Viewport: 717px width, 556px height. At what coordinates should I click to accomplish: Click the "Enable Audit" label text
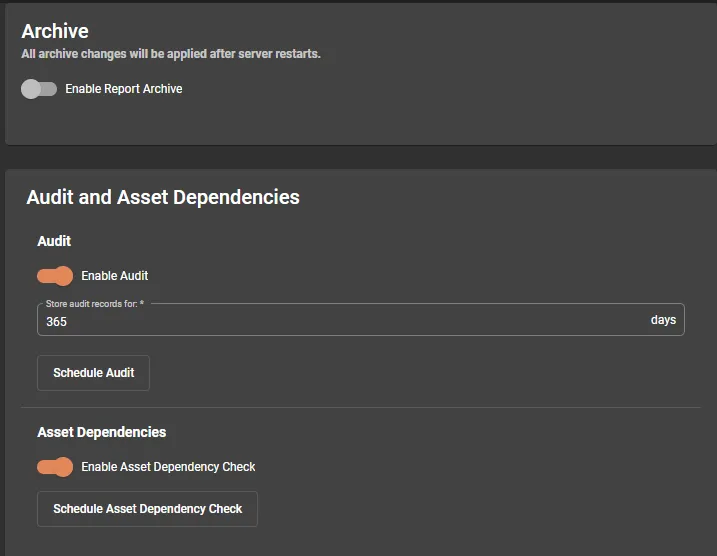(115, 276)
